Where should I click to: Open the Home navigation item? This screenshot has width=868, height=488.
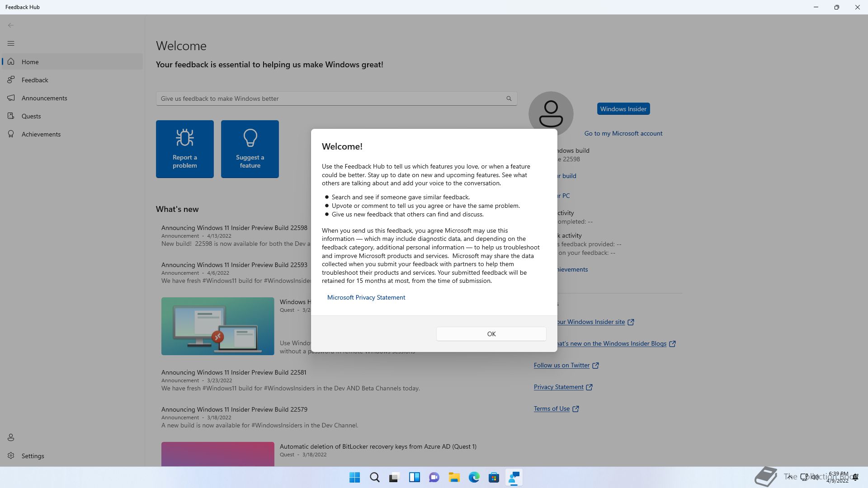72,62
